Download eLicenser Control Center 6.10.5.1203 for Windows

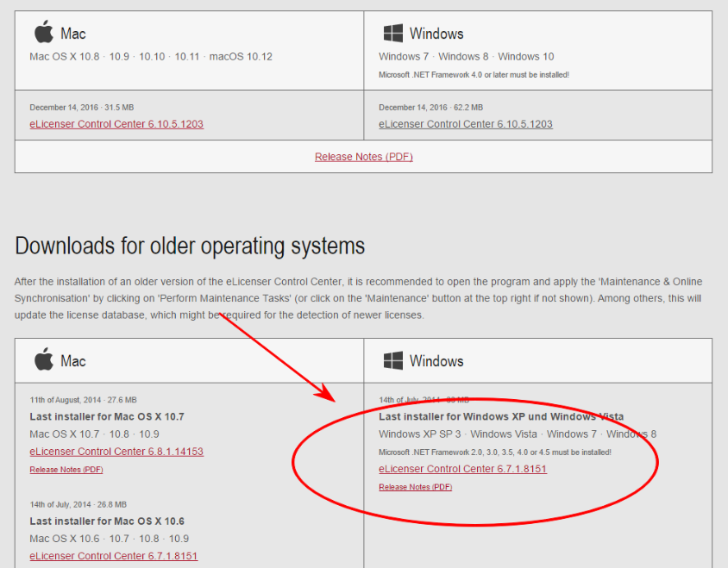coord(466,124)
